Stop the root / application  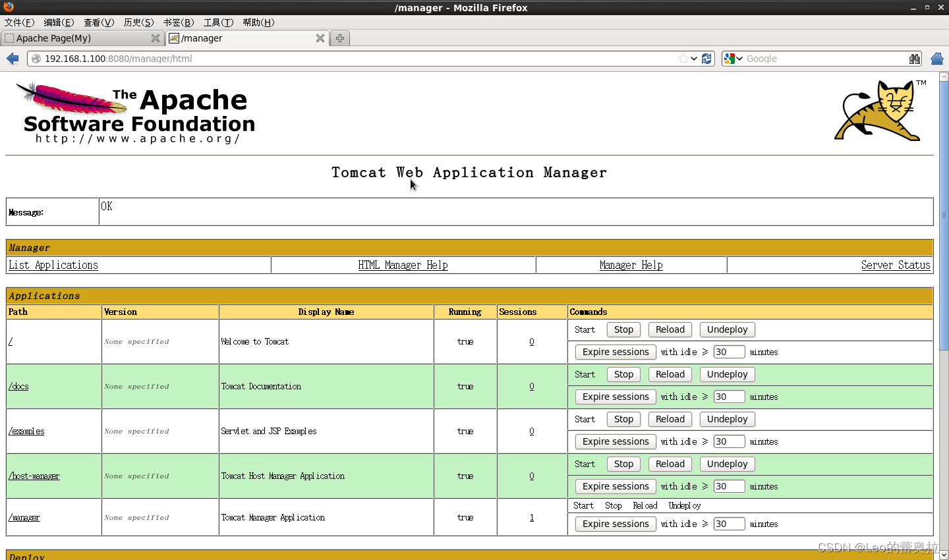tap(623, 329)
